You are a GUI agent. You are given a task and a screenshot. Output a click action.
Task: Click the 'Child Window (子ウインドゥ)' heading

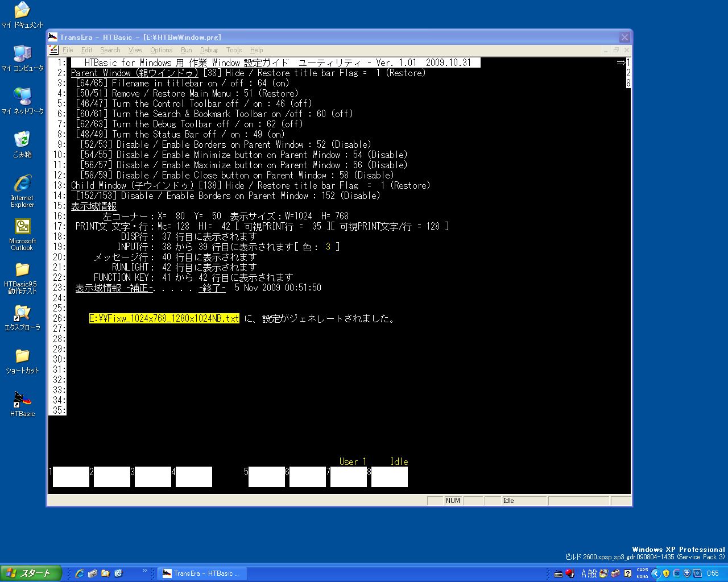(x=133, y=185)
